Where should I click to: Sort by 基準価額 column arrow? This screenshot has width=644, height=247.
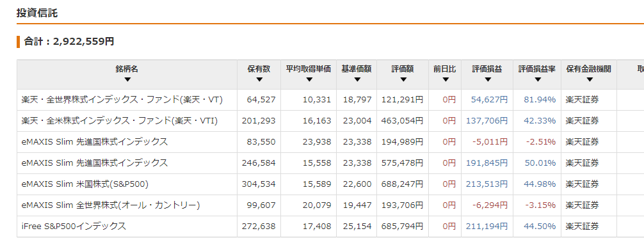point(357,79)
